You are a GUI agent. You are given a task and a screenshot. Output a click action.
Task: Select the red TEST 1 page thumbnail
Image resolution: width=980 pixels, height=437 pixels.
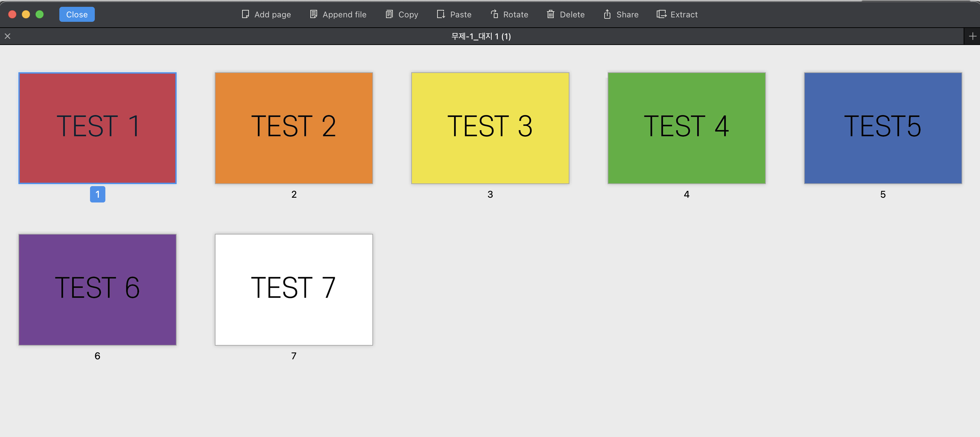98,128
